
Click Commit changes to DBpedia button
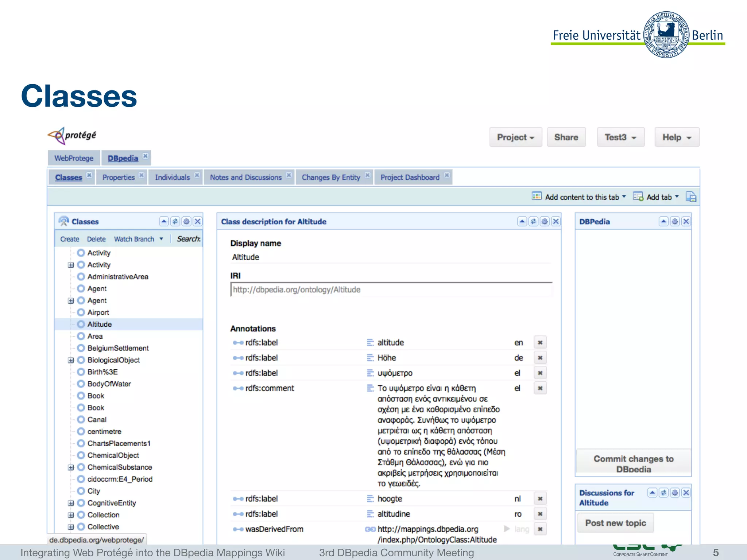coord(634,461)
